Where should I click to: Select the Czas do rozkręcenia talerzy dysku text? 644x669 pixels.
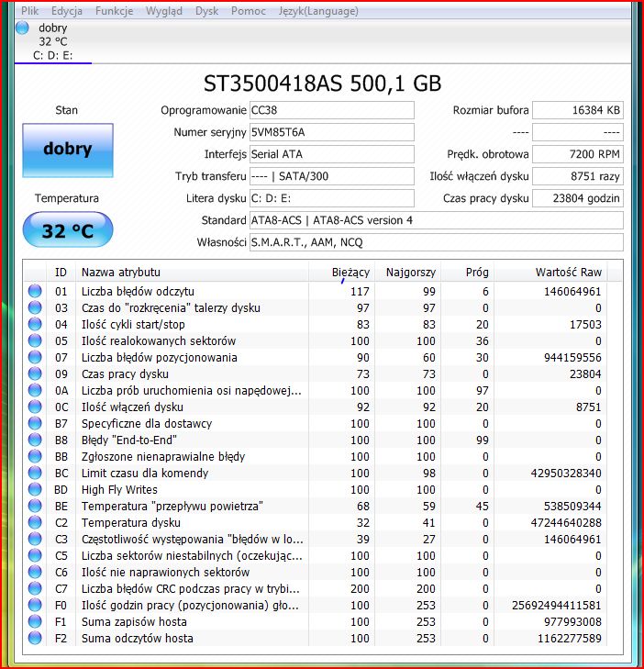(x=171, y=308)
